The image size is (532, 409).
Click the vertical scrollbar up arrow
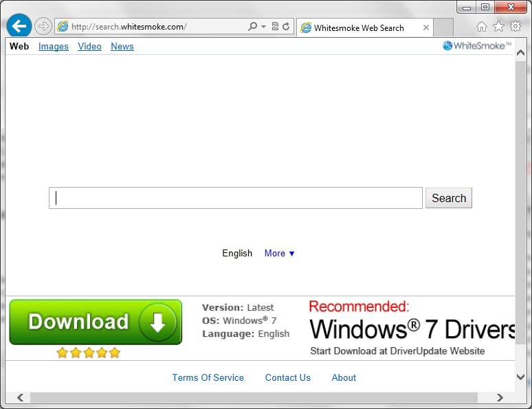coord(520,53)
